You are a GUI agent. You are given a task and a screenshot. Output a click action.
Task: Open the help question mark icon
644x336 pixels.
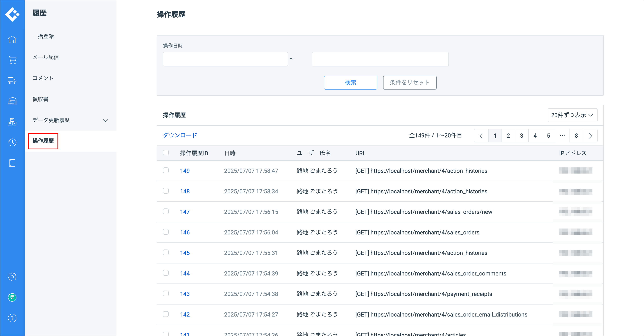click(x=12, y=318)
